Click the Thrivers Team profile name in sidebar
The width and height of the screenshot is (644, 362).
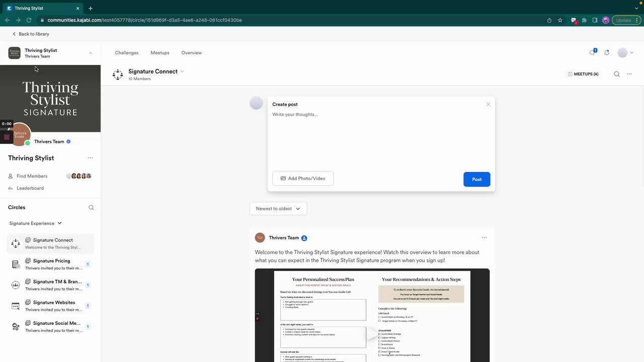(x=49, y=142)
